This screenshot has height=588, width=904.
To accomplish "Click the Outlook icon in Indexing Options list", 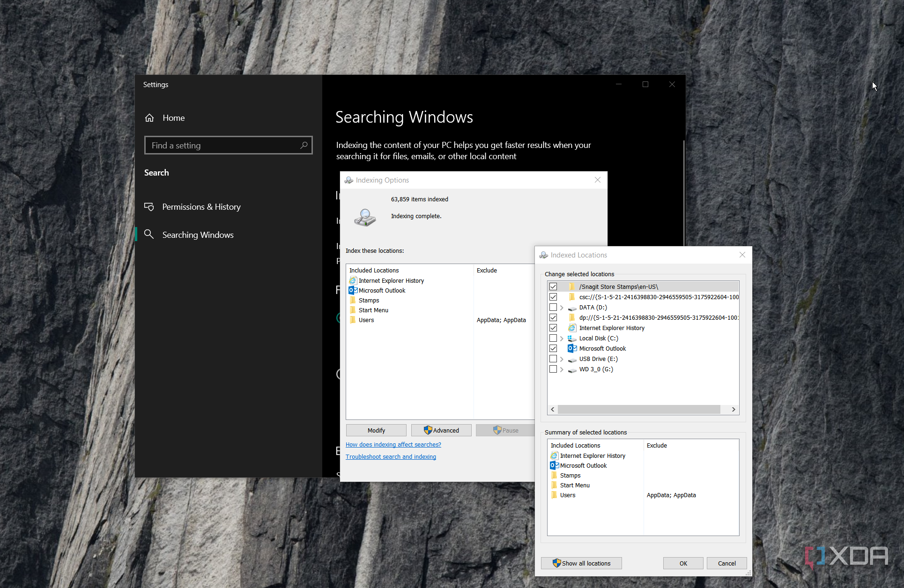I will point(353,290).
